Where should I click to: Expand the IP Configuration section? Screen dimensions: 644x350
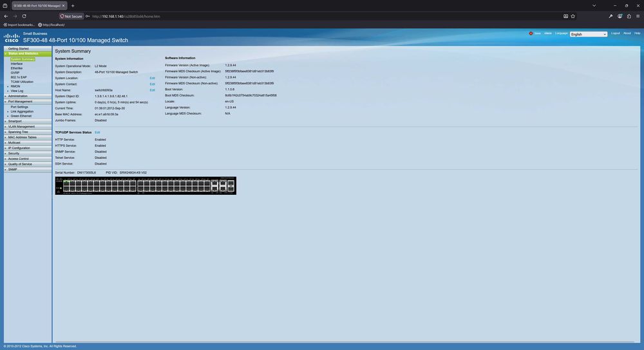click(28, 148)
